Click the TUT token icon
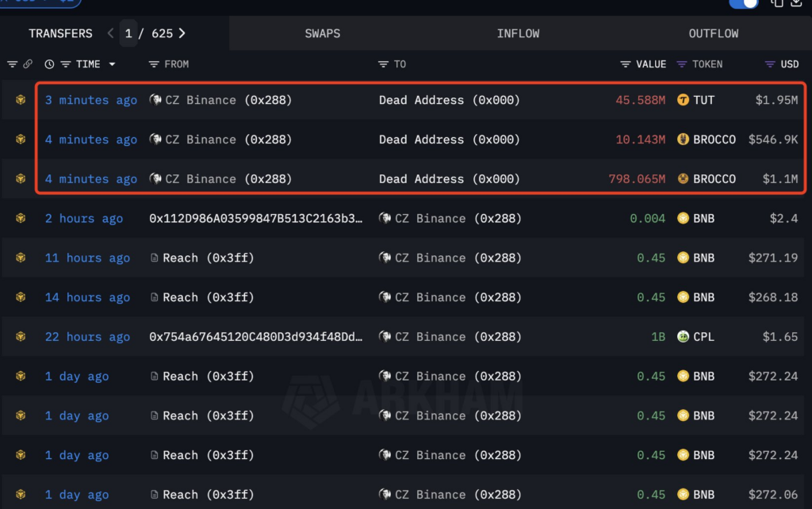 682,100
